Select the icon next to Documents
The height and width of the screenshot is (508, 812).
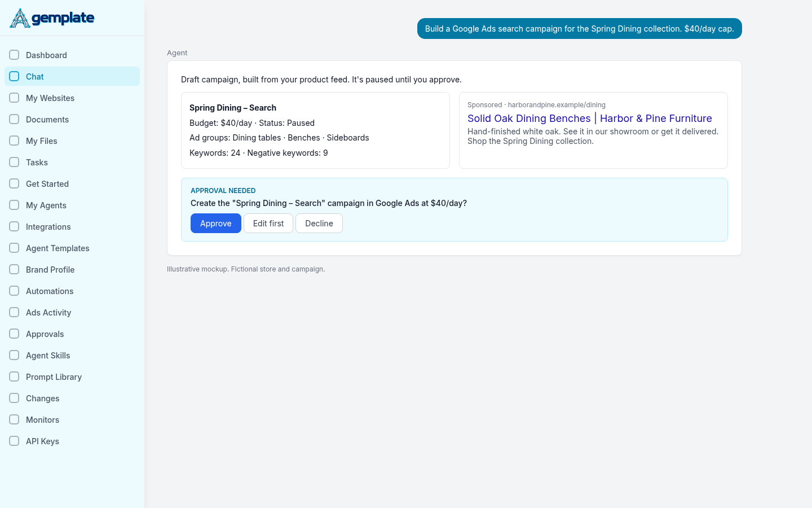(14, 119)
